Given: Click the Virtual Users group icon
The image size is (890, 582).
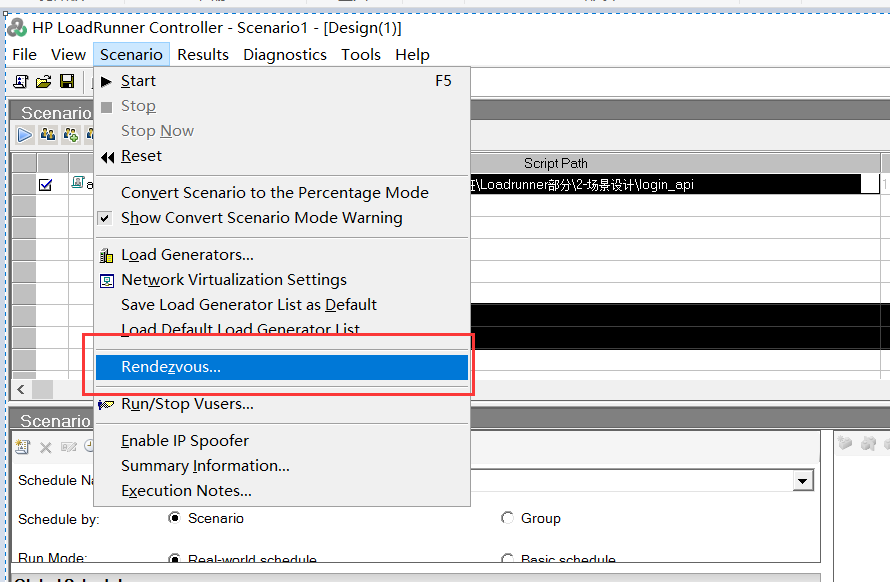Looking at the screenshot, I should 48,135.
